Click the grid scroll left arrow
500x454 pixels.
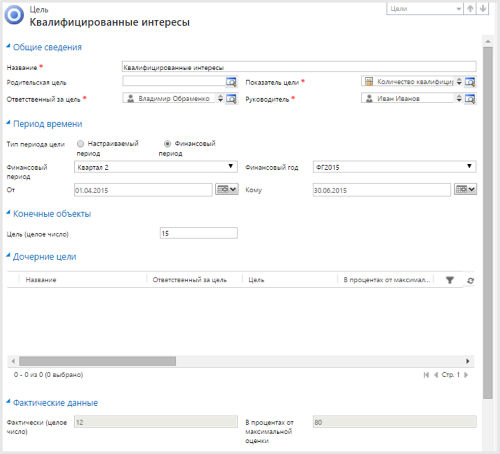point(13,361)
